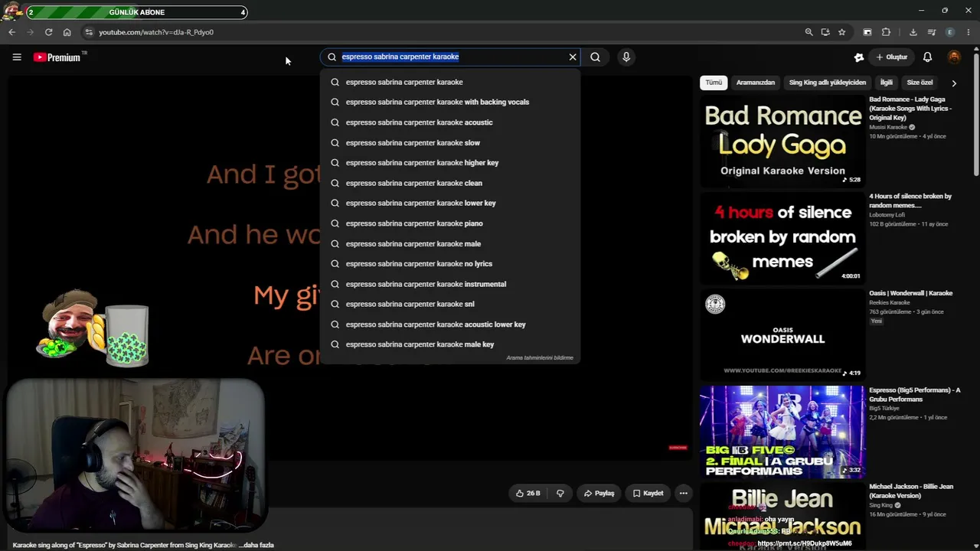Screen dimensions: 980x551
Task: Open Chrome extensions puzzle menu
Action: point(887,32)
